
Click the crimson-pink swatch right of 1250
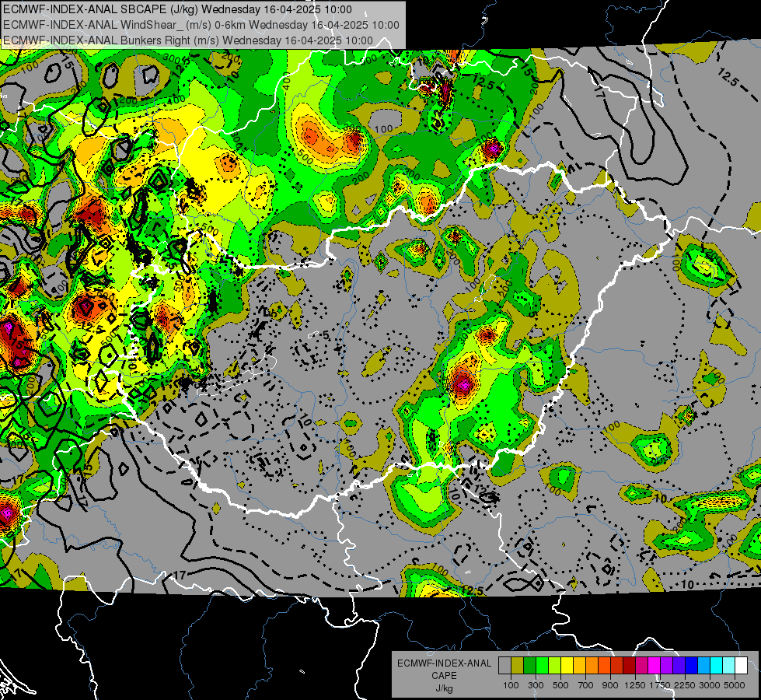coord(642,665)
